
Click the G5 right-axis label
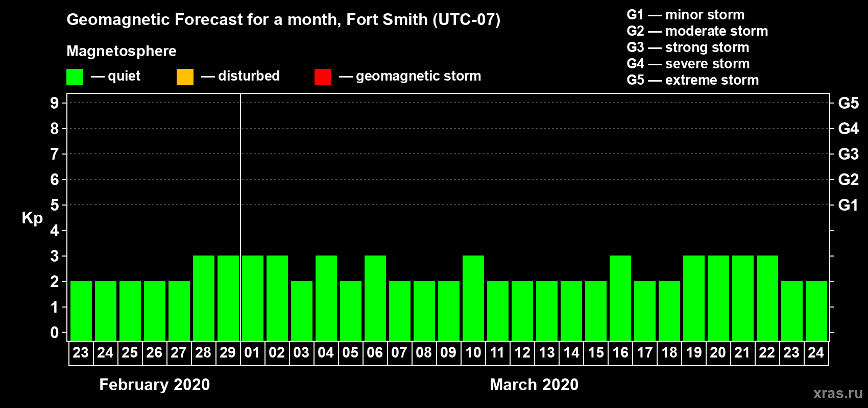(849, 103)
